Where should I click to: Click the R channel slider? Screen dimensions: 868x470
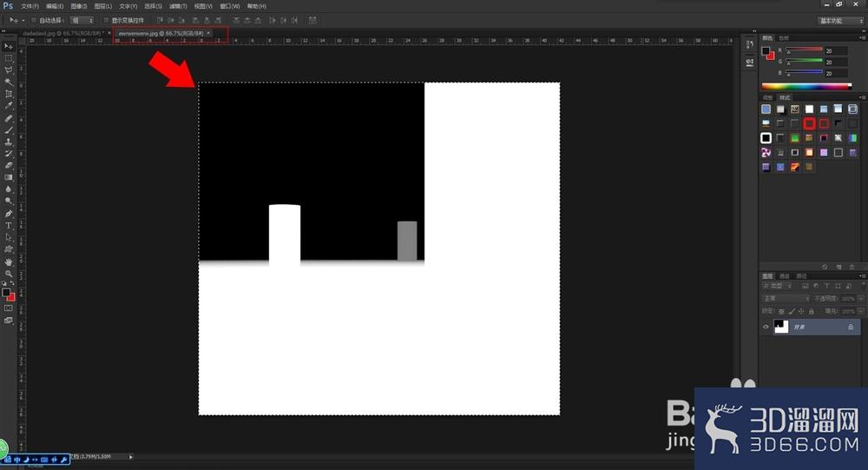point(805,50)
